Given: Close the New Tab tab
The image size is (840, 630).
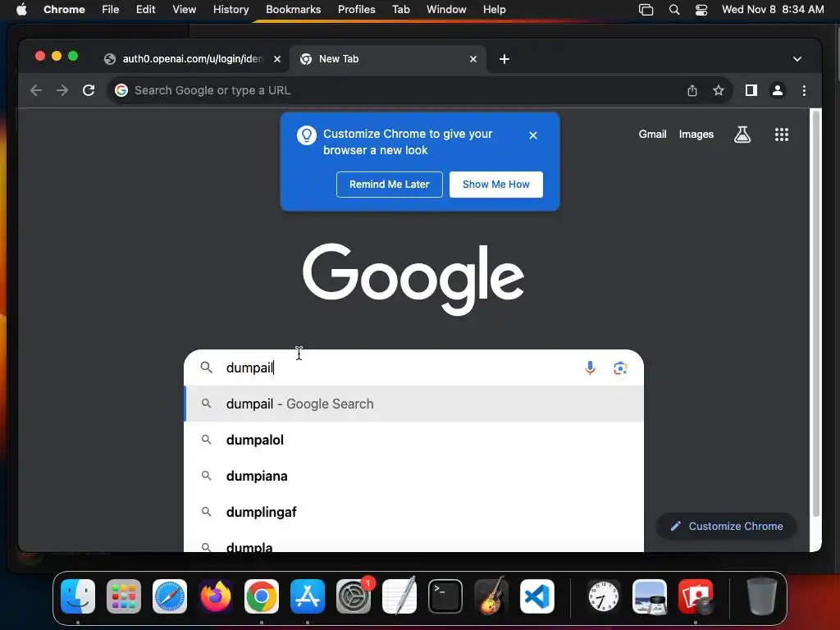Looking at the screenshot, I should pos(473,59).
